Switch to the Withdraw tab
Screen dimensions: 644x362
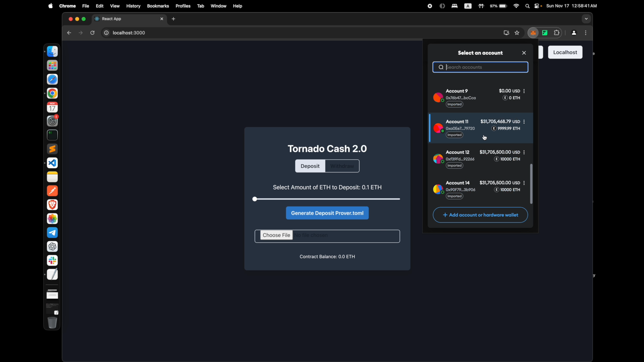click(x=342, y=166)
